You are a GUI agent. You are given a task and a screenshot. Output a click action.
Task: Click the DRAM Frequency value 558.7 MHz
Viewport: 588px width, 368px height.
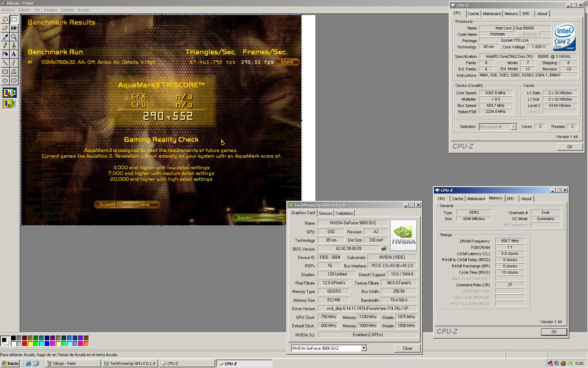(510, 241)
